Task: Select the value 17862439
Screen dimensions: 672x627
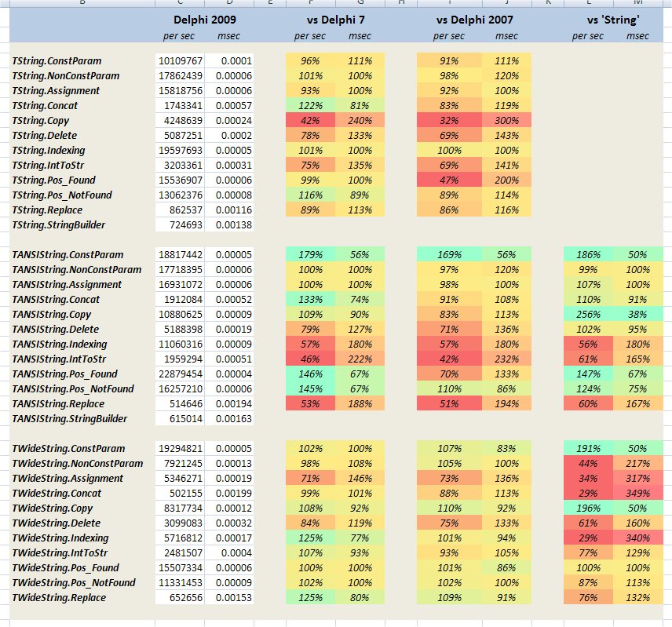Action: coord(180,76)
